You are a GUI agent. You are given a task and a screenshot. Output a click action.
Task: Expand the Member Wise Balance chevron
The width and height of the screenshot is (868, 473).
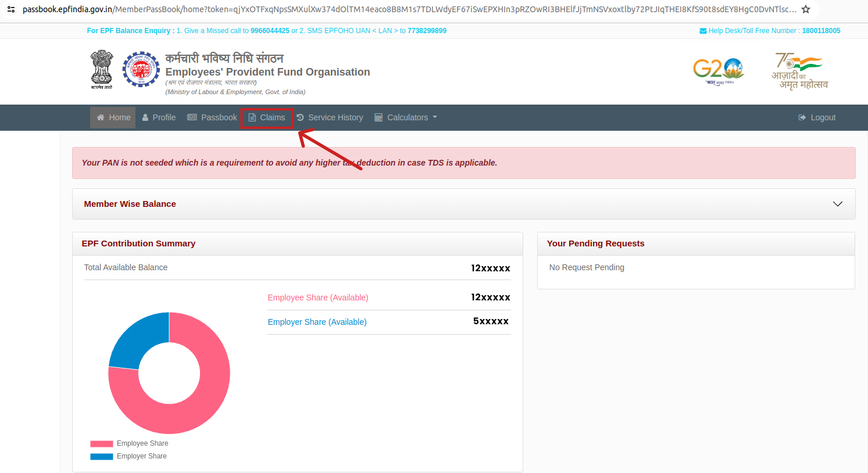[x=838, y=204]
